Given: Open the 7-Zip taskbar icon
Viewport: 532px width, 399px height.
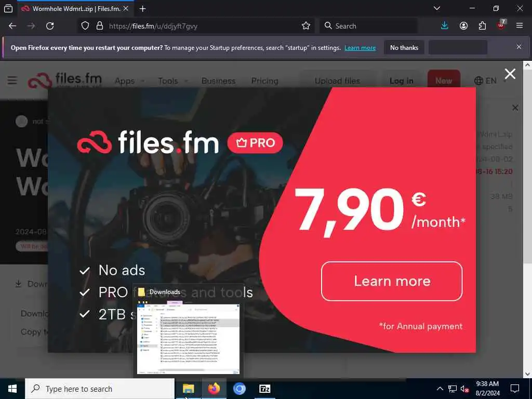Looking at the screenshot, I should (x=264, y=389).
